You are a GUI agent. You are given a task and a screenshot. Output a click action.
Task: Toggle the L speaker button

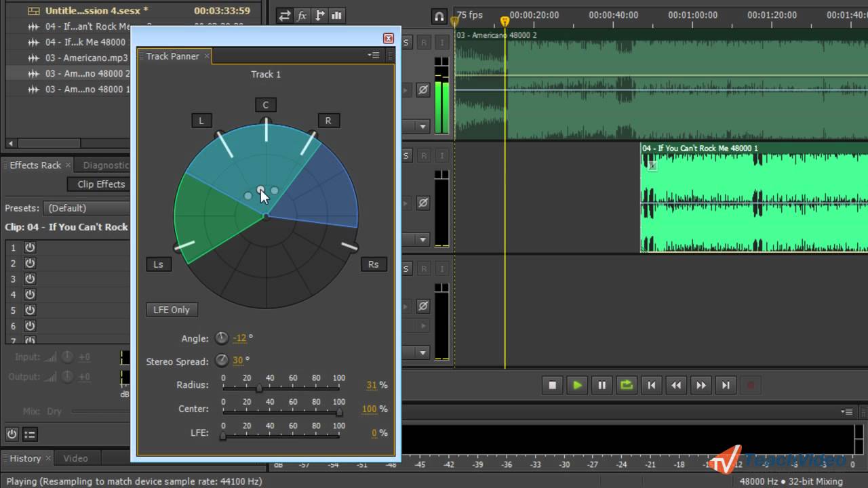point(201,121)
